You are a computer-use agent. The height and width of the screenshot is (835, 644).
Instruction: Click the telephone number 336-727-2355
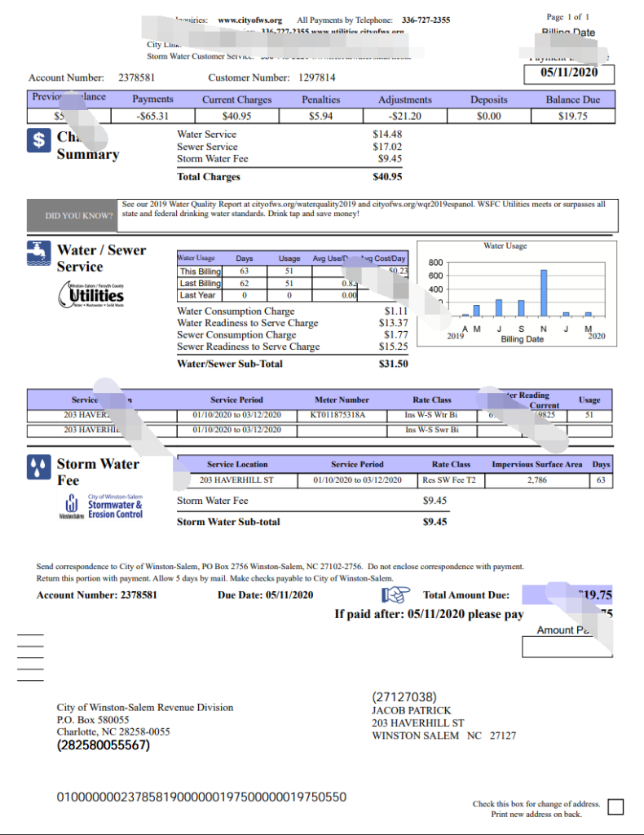(x=426, y=20)
